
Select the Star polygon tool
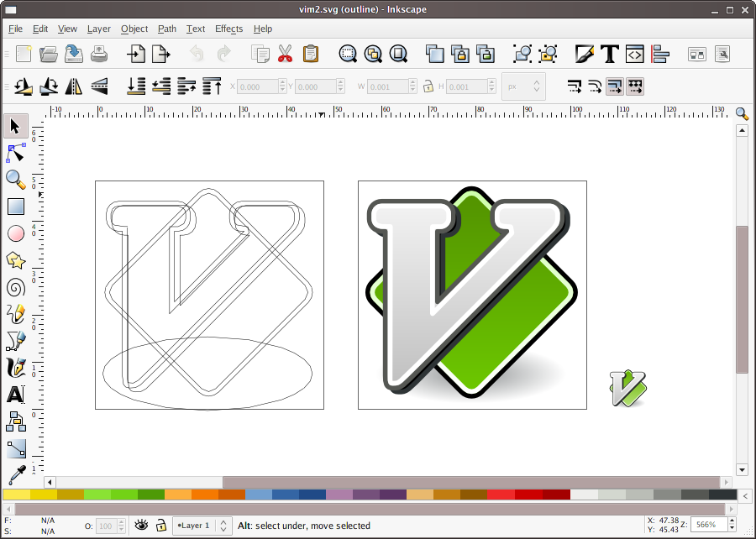click(x=15, y=261)
